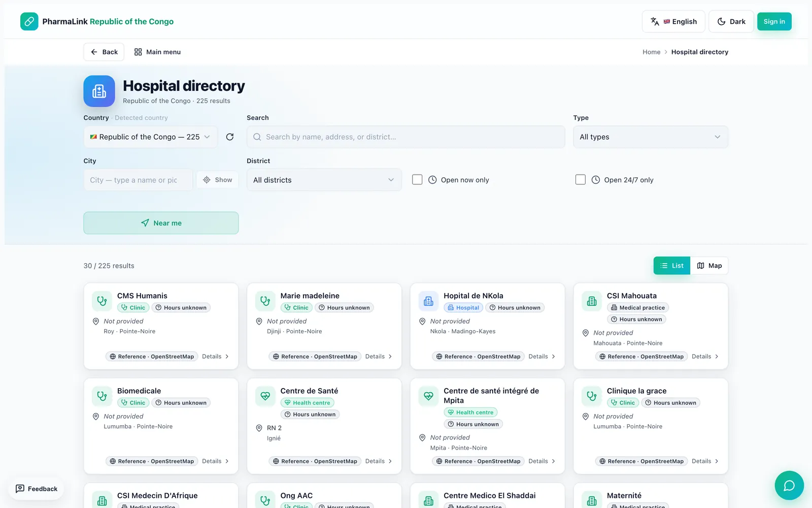Screen dimensions: 812x508
Task: Click OpenStreetMap reference on Hopital de NKola card
Action: pyautogui.click(x=478, y=357)
